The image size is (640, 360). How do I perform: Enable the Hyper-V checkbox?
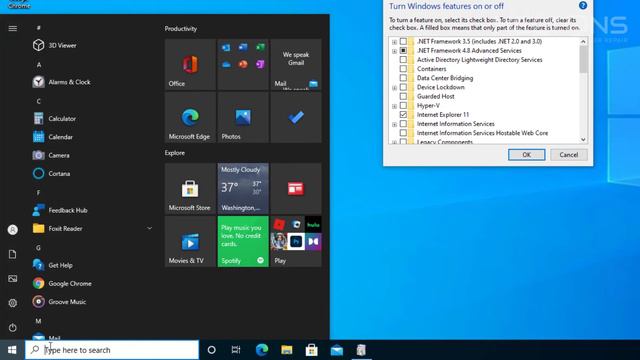403,105
